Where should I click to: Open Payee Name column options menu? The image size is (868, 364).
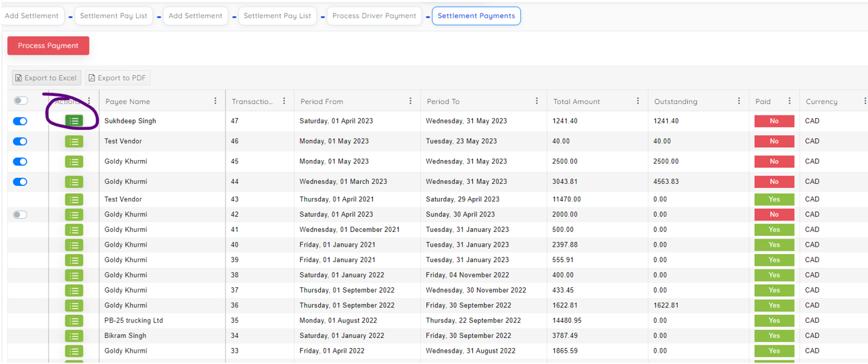click(x=215, y=101)
